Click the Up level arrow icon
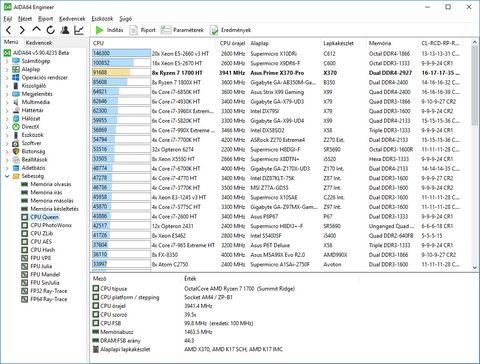Image resolution: width=480 pixels, height=364 pixels. (x=36, y=30)
